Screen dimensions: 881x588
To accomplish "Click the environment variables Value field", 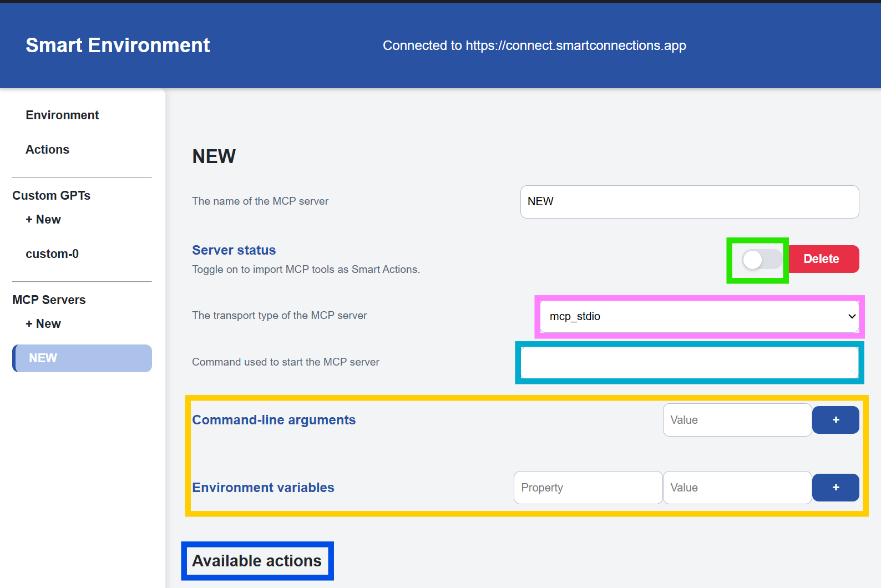I will pyautogui.click(x=737, y=488).
